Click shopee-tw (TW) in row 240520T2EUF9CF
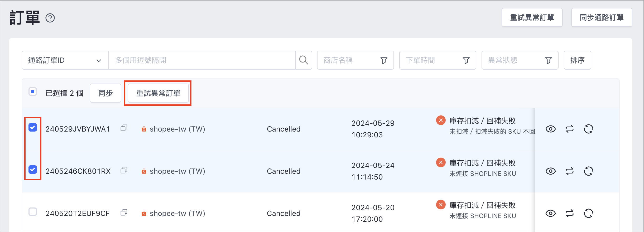 (177, 213)
